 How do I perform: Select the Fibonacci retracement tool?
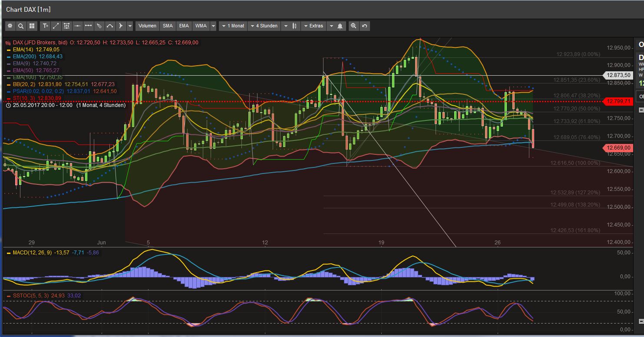66,26
